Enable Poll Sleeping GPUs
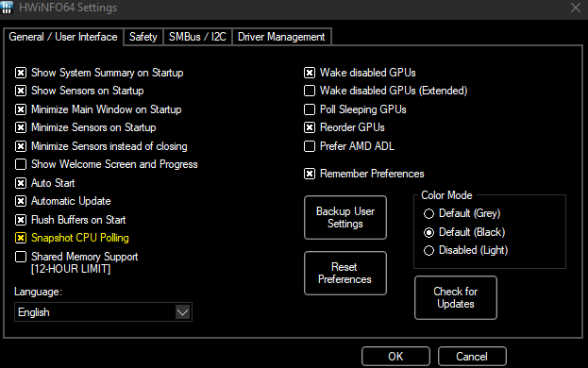 tap(310, 109)
